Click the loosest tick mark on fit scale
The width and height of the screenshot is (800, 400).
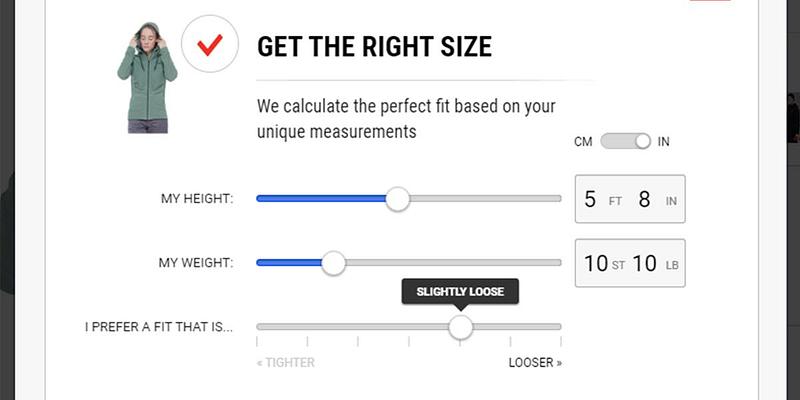click(x=561, y=341)
